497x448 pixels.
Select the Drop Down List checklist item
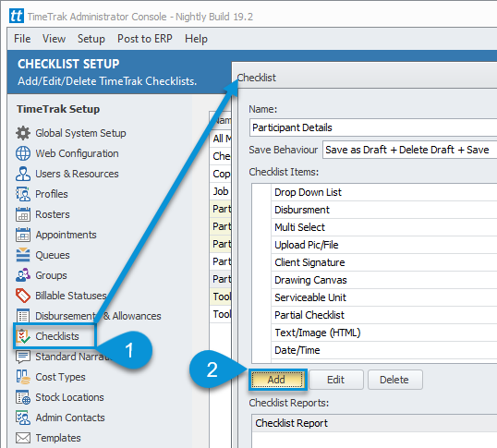384,192
